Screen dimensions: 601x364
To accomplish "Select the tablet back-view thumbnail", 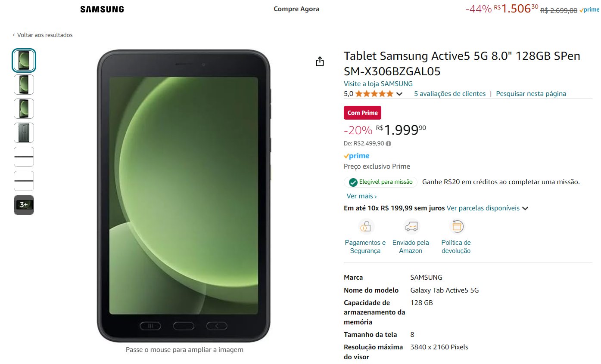I will (24, 133).
